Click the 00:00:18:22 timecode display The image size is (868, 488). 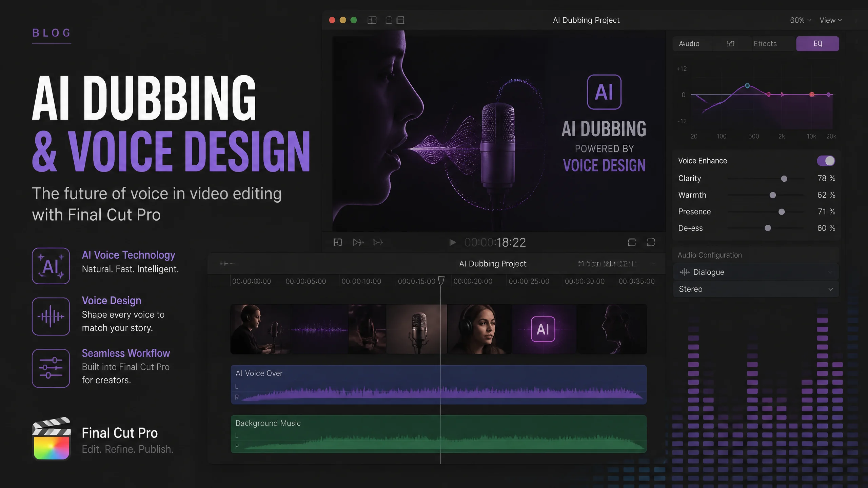pyautogui.click(x=495, y=242)
